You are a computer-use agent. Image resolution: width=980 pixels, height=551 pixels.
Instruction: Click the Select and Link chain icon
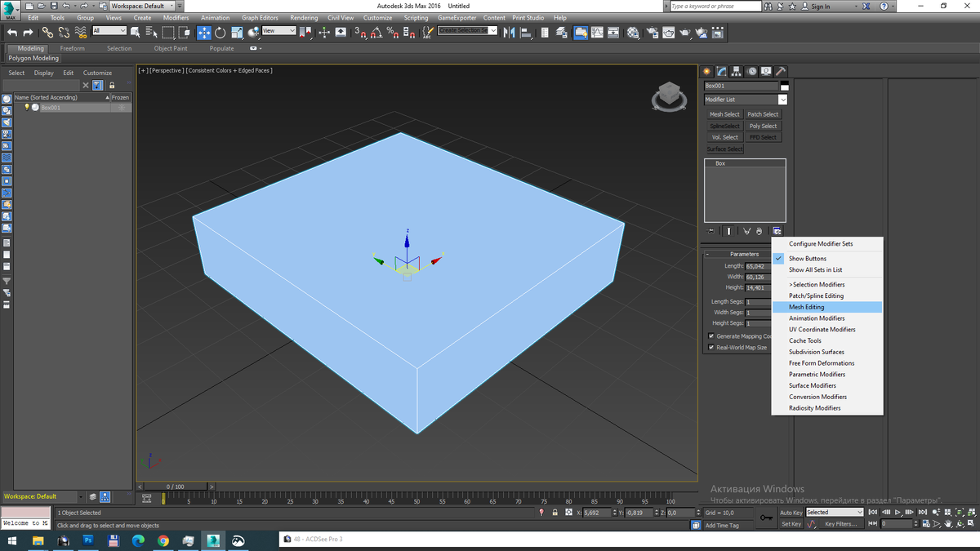[47, 33]
